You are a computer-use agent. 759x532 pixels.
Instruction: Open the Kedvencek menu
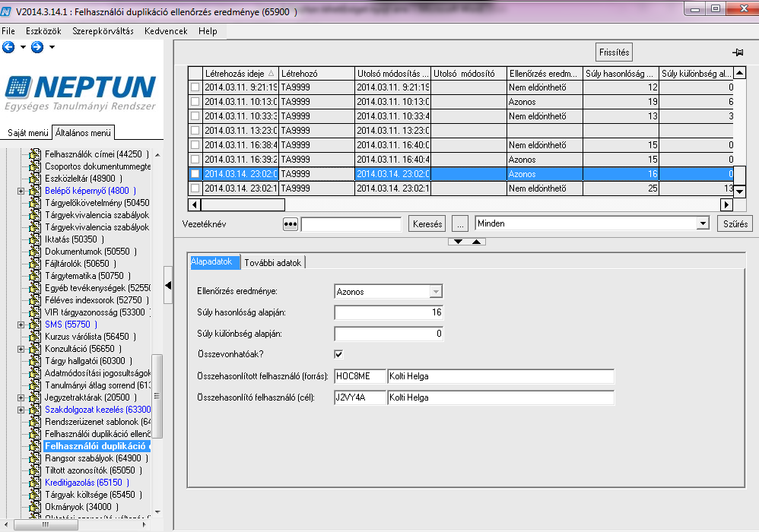pyautogui.click(x=166, y=31)
